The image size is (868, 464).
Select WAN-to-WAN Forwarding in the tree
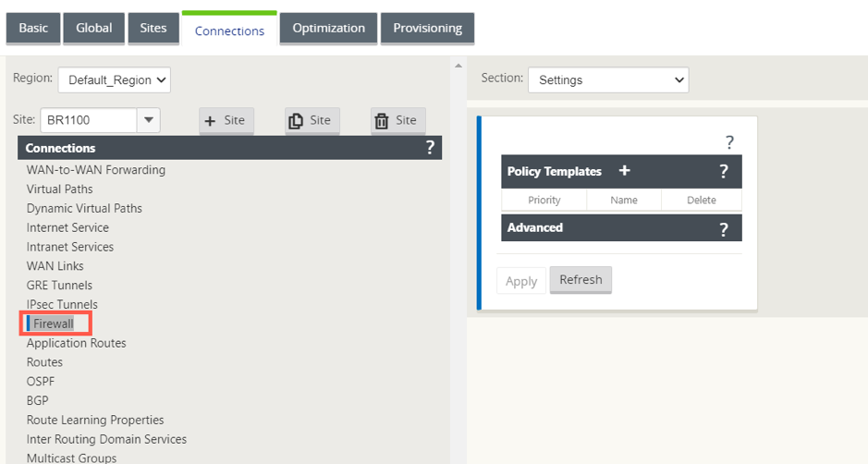[x=96, y=170]
